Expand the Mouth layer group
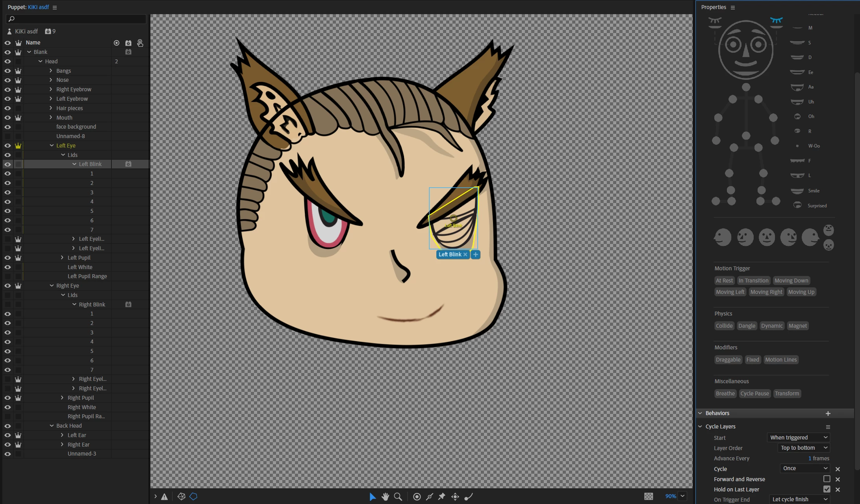Screen dimensions: 860x504 pyautogui.click(x=51, y=118)
